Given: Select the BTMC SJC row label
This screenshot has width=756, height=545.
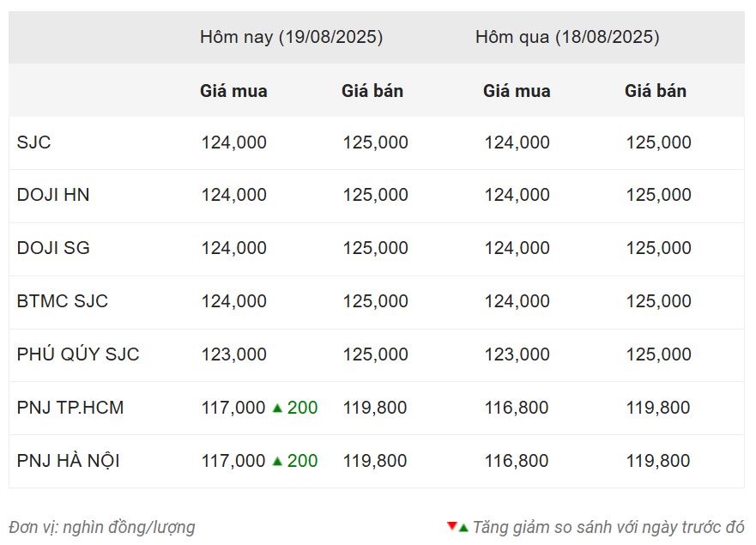Looking at the screenshot, I should (x=62, y=301).
